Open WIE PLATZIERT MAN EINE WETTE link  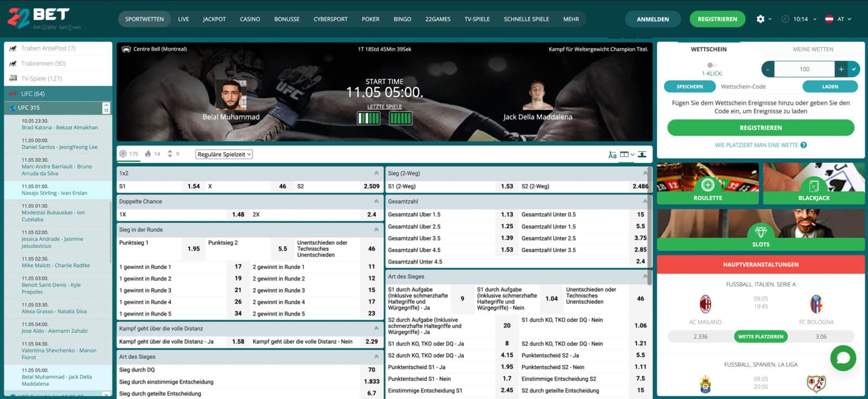point(756,145)
